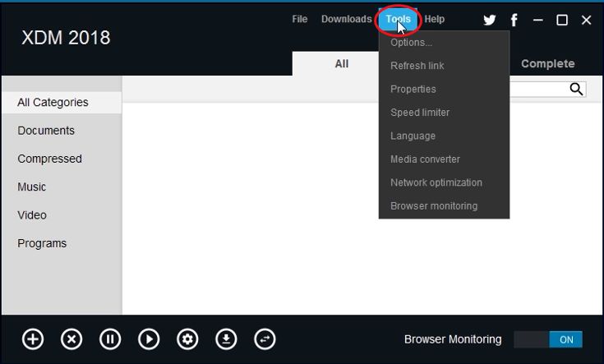Resume download with the play icon
Viewport: 604px width, 364px height.
[149, 339]
